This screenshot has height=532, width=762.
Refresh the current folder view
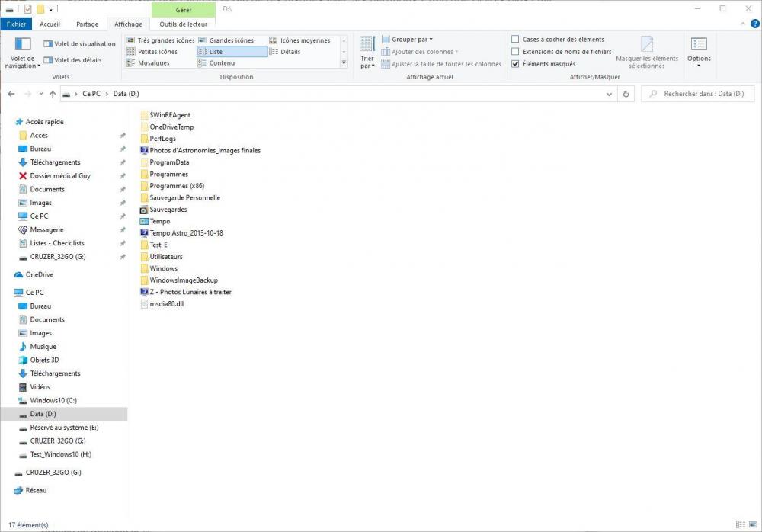(626, 94)
